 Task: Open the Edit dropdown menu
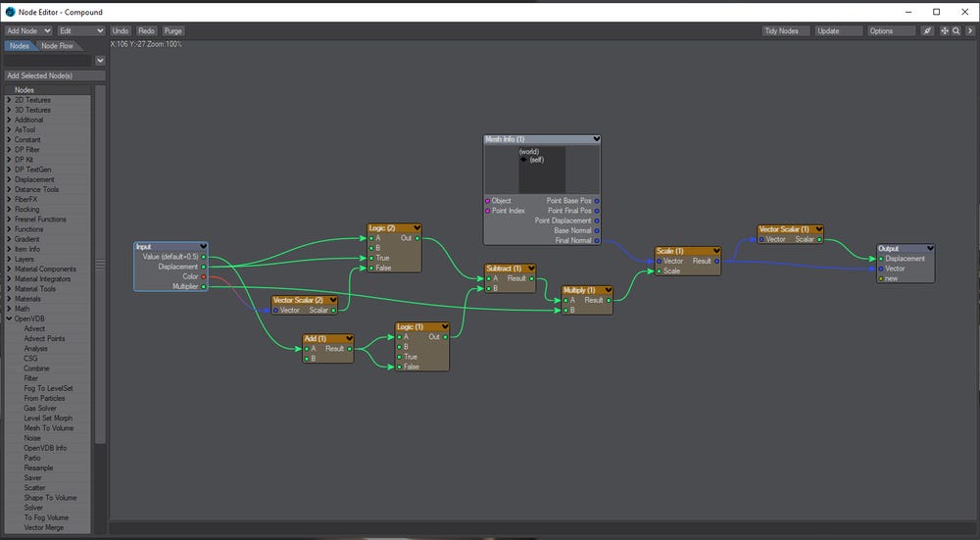pyautogui.click(x=81, y=30)
